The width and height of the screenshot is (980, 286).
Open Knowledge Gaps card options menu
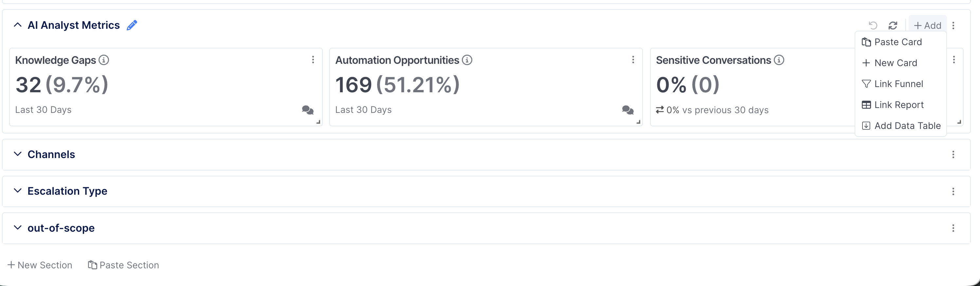[313, 60]
